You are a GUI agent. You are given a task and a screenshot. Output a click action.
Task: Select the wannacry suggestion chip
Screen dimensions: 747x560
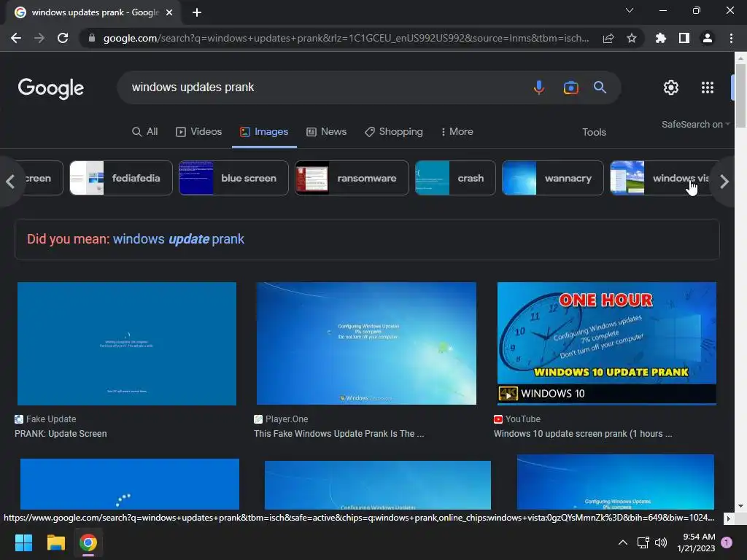(x=553, y=178)
